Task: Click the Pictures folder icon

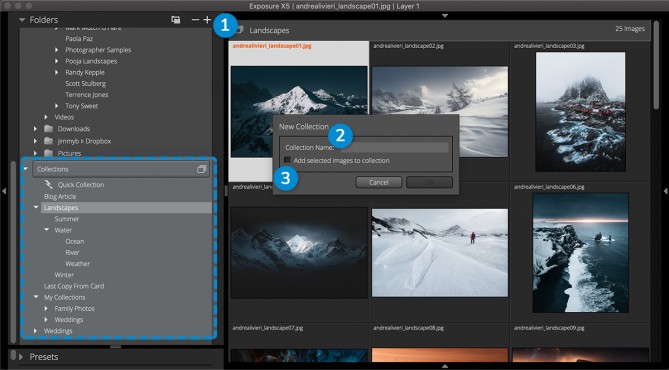Action: coord(48,153)
